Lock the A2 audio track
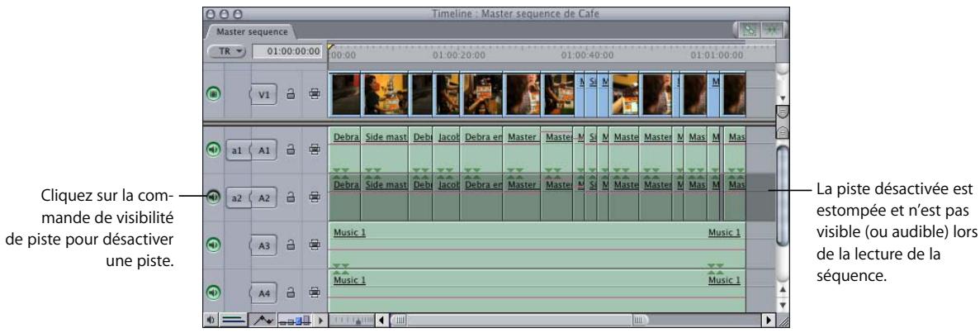Image resolution: width=980 pixels, height=333 pixels. pos(291,197)
